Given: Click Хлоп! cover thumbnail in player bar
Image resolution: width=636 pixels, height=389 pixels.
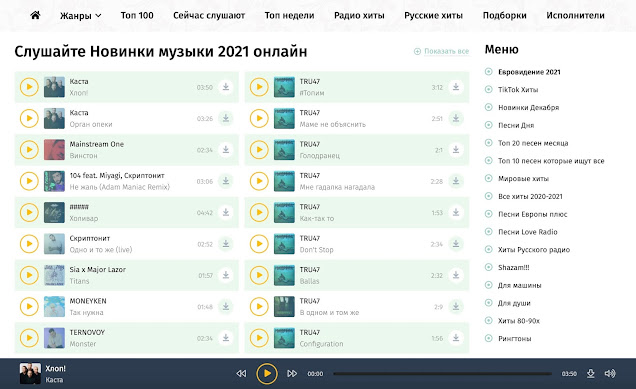Looking at the screenshot, I should 30,373.
